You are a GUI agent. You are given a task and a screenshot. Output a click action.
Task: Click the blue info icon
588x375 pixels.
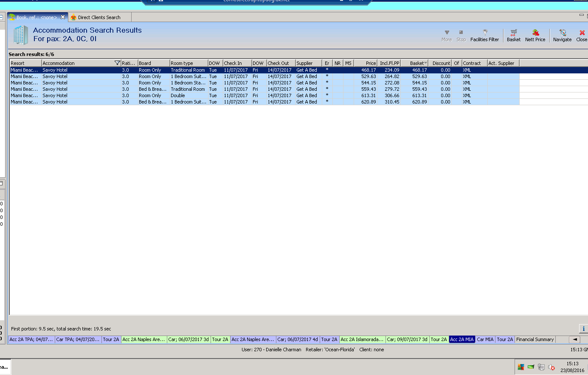(x=583, y=329)
